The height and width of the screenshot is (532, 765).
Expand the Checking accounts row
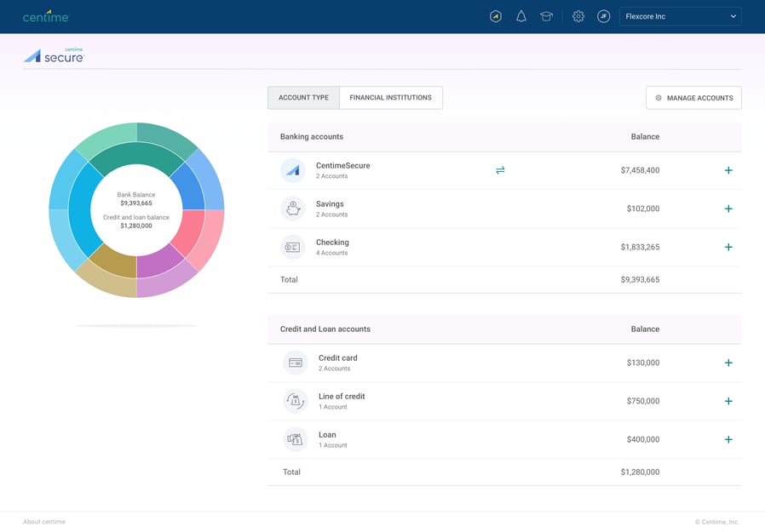click(x=728, y=247)
